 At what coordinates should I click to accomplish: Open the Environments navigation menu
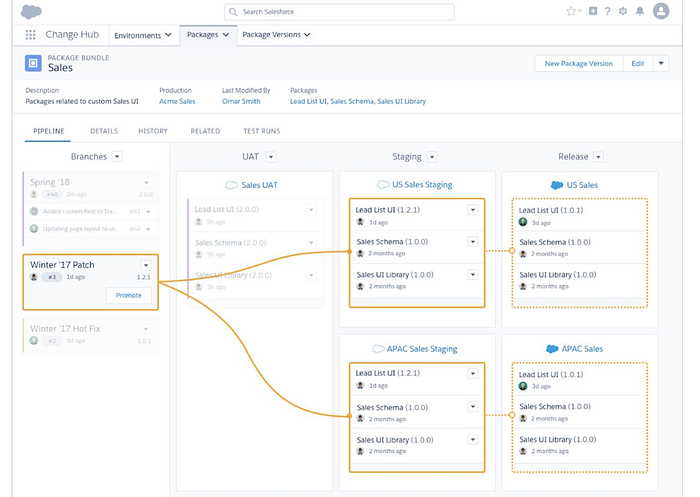pyautogui.click(x=143, y=35)
